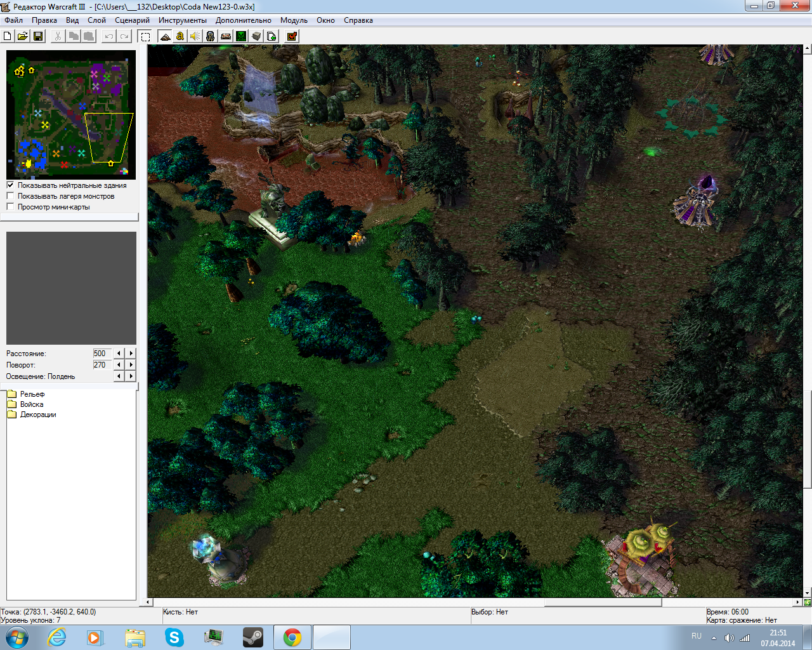Click the minimap overview thumbnail
The width and height of the screenshot is (812, 650).
coord(71,115)
